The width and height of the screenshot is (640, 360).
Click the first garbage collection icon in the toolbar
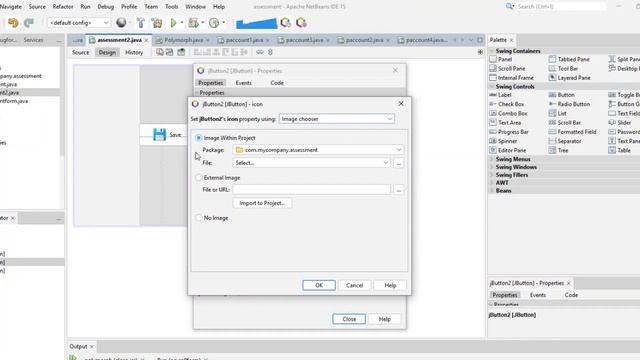tap(286, 23)
